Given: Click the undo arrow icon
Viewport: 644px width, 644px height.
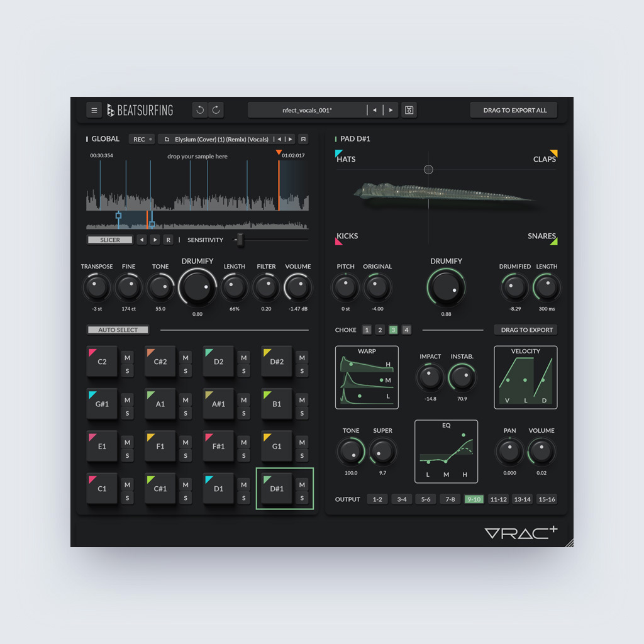Looking at the screenshot, I should [x=200, y=110].
